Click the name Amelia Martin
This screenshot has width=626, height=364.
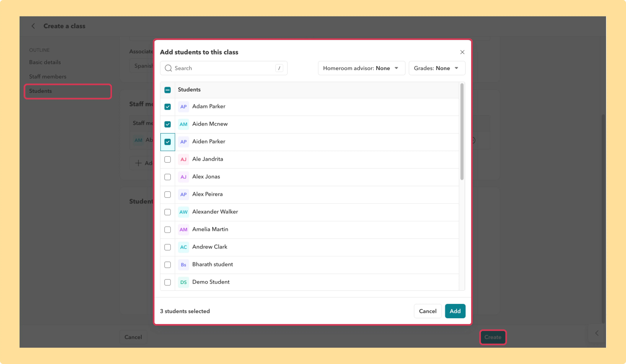point(210,229)
